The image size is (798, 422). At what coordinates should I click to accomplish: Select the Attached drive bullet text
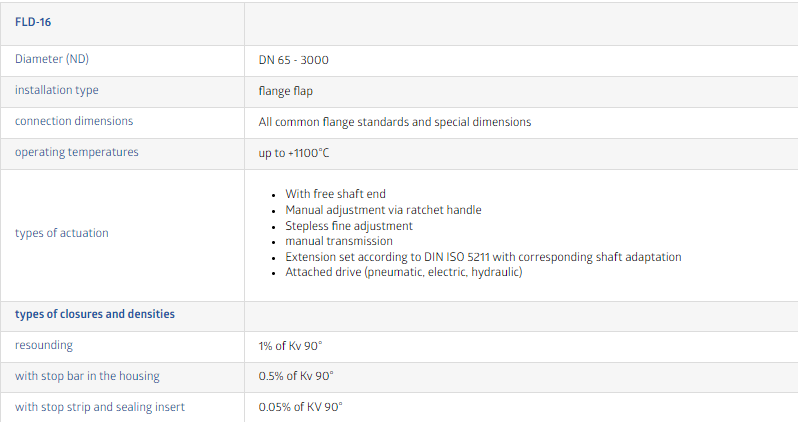point(403,272)
